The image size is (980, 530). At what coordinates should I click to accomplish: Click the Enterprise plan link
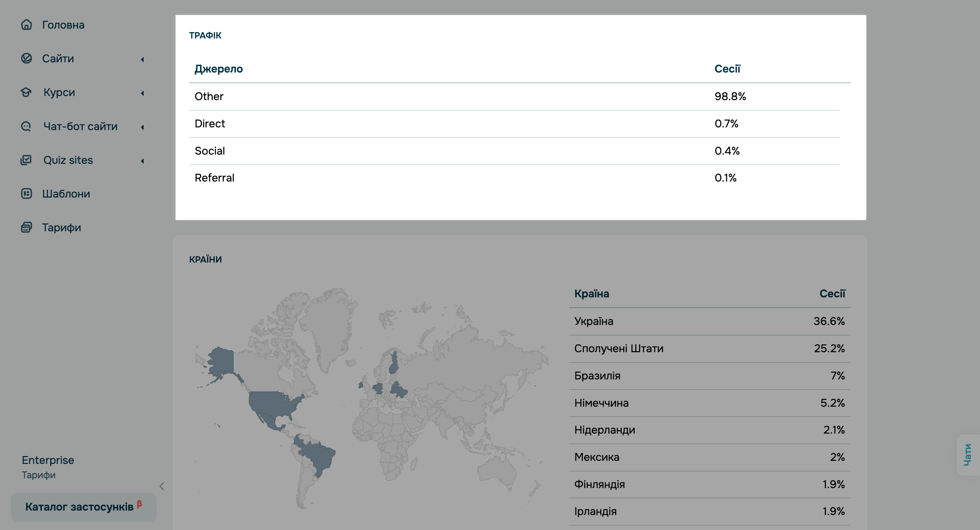click(48, 460)
